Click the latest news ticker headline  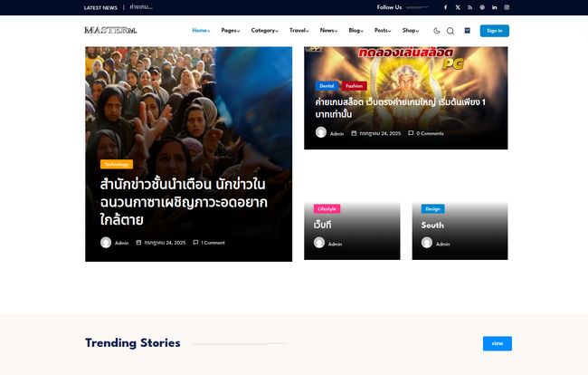pyautogui.click(x=141, y=7)
